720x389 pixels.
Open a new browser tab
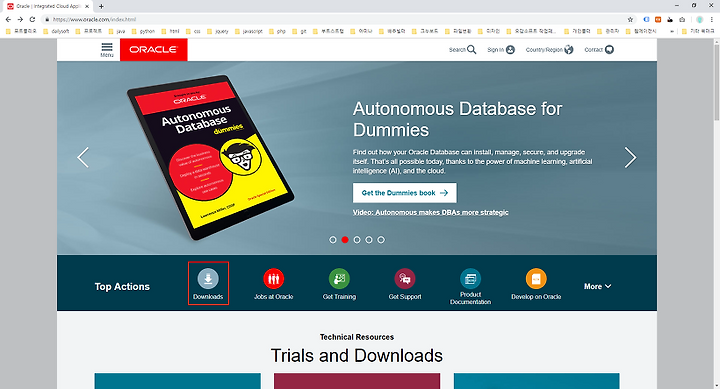click(101, 6)
